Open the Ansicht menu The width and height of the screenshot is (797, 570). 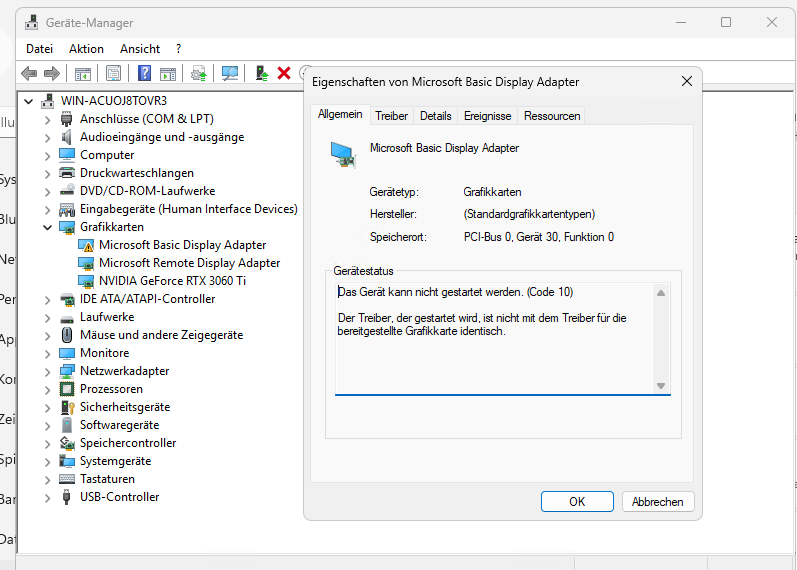[140, 49]
